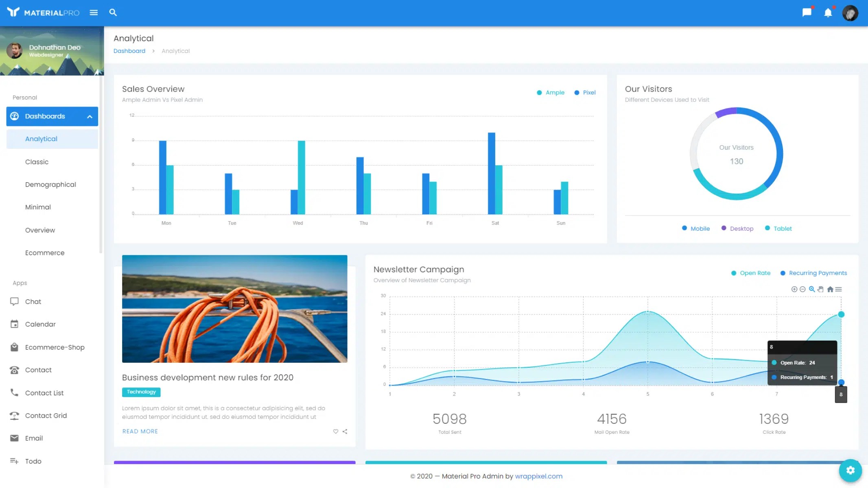Click the settings gear floating button
This screenshot has width=868, height=488.
[x=850, y=471]
